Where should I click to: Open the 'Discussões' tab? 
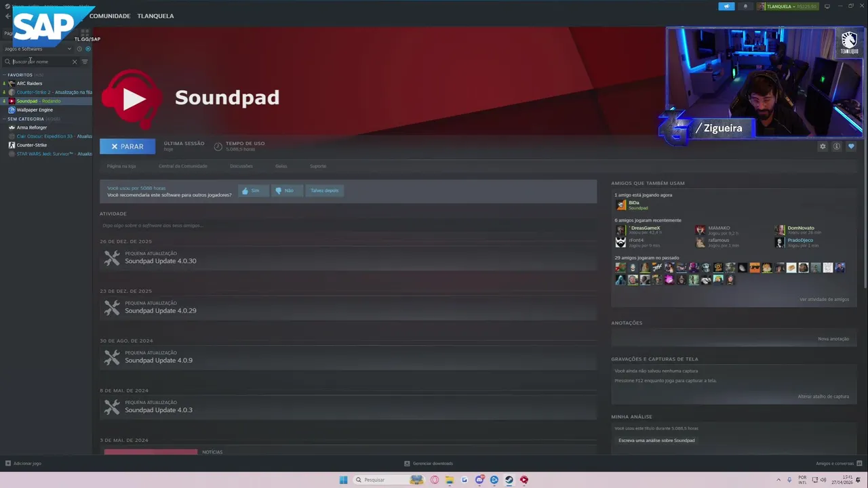[241, 166]
